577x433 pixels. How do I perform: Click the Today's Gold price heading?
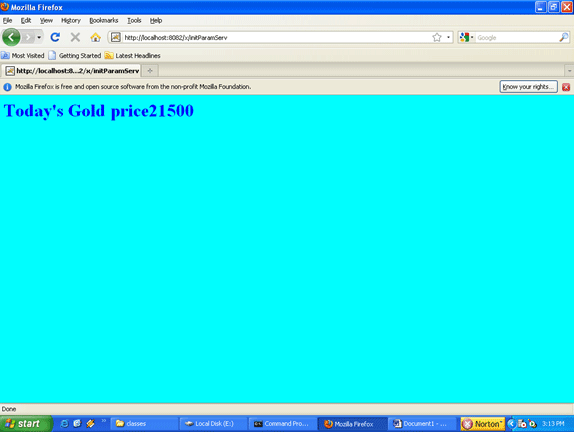point(99,111)
